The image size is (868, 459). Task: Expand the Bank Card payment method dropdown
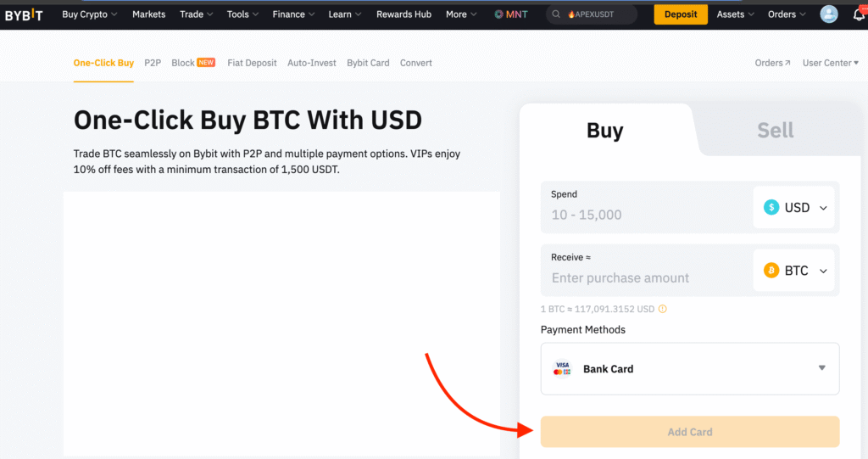[x=821, y=368]
